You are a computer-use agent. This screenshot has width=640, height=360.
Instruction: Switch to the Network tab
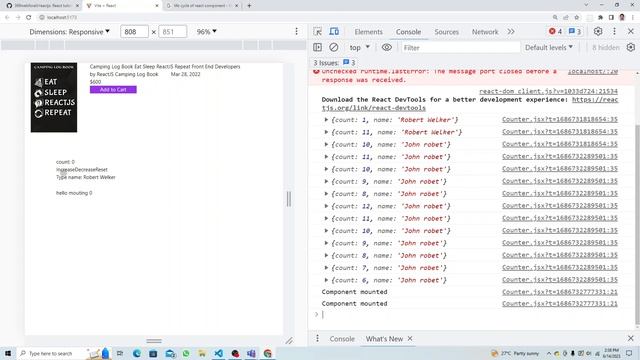(485, 31)
